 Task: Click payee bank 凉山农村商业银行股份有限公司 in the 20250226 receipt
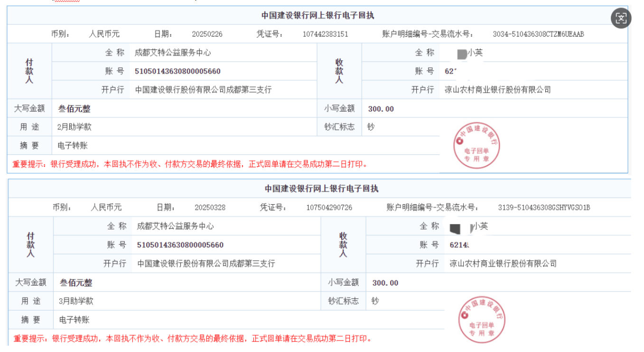point(498,90)
